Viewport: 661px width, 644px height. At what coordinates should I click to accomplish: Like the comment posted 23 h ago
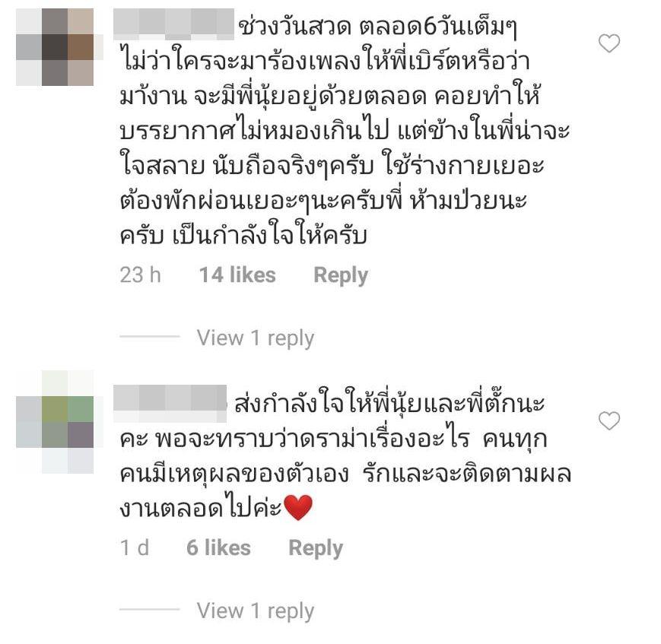pos(609,43)
